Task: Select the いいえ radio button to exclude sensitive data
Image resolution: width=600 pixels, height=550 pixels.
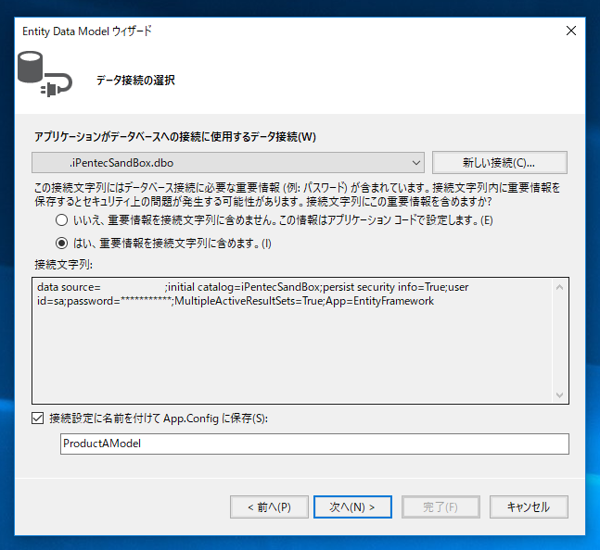Action: tap(62, 220)
